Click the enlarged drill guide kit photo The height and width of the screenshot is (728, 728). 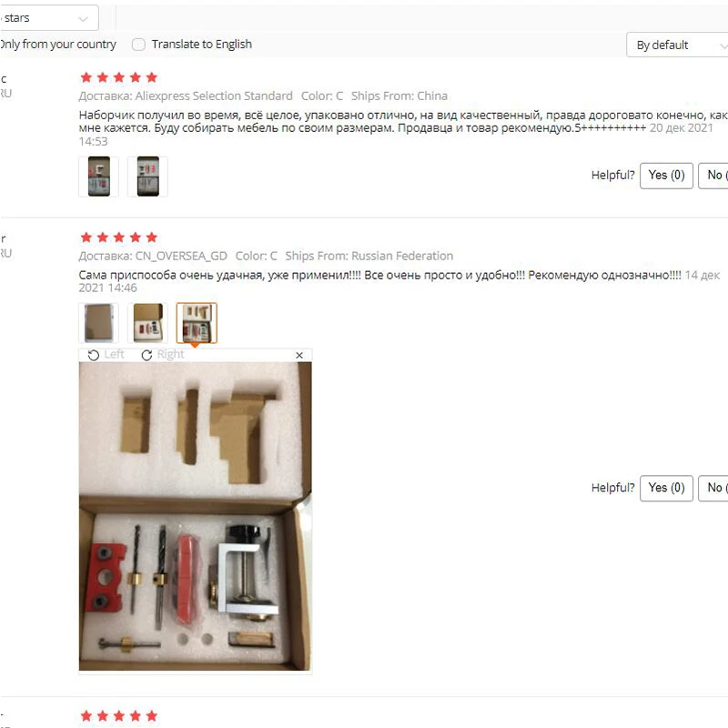click(x=196, y=516)
